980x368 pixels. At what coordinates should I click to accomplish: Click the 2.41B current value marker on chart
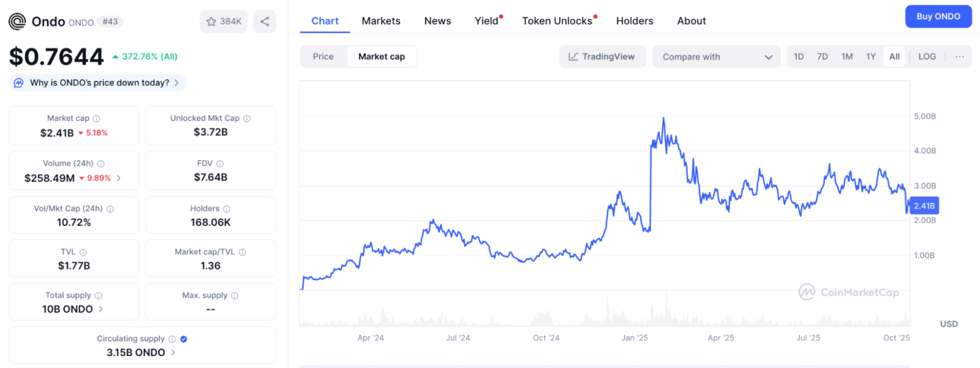pos(924,206)
